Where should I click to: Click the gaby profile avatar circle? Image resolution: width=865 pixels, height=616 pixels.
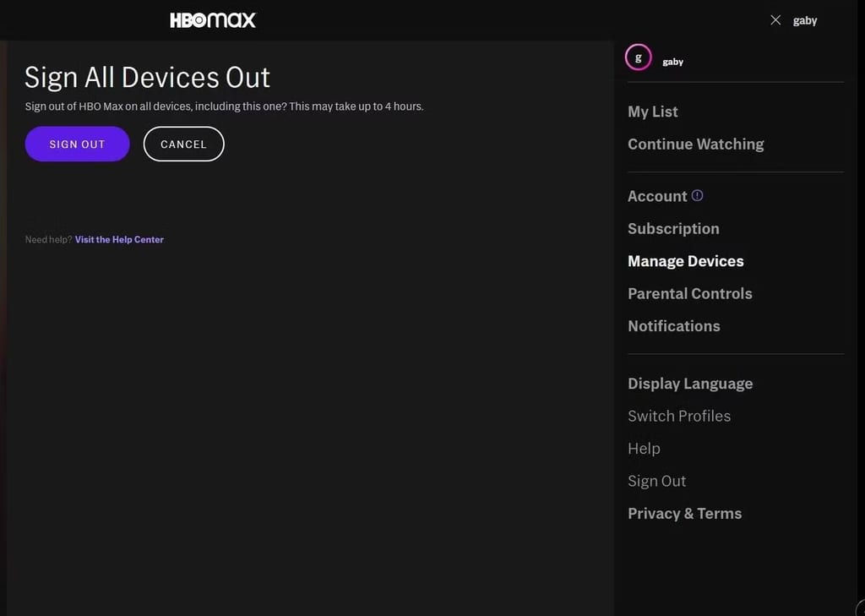pos(639,57)
